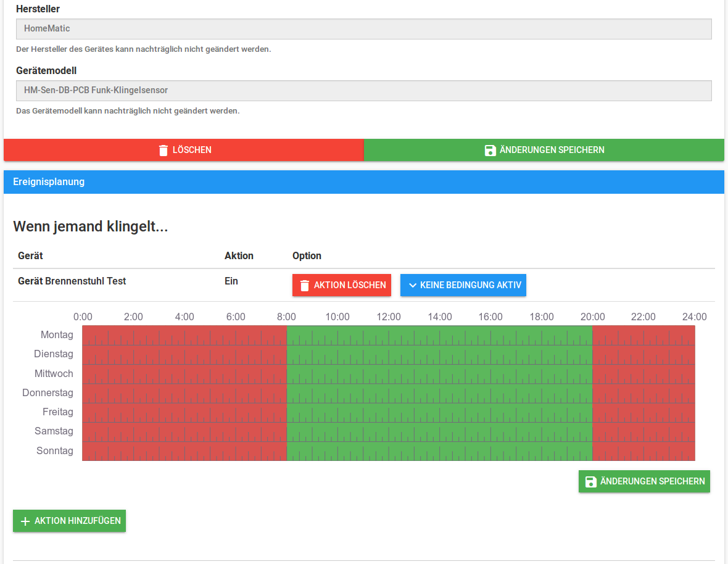The height and width of the screenshot is (564, 728).
Task: Click the trash icon on AKTION LÖSCHEN
Action: click(x=304, y=285)
